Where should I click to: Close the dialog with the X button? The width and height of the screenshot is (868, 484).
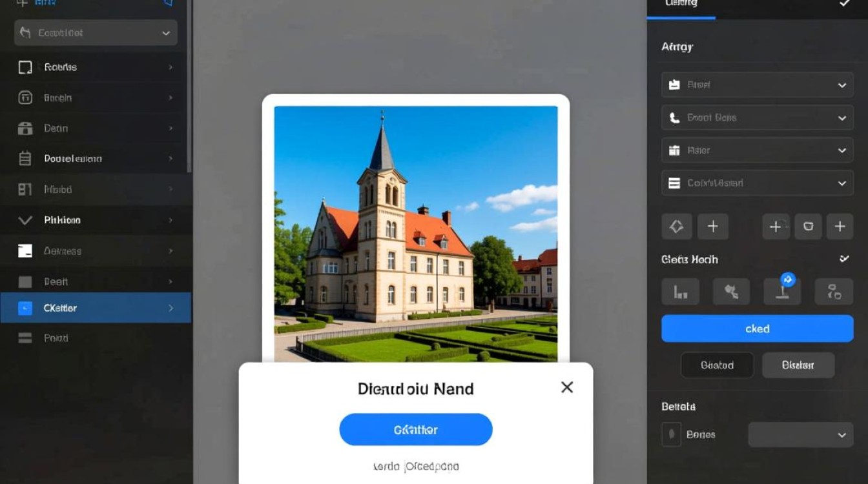coord(566,387)
